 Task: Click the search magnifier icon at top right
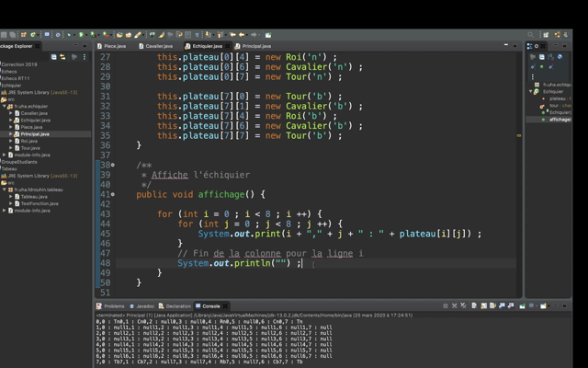point(531,35)
